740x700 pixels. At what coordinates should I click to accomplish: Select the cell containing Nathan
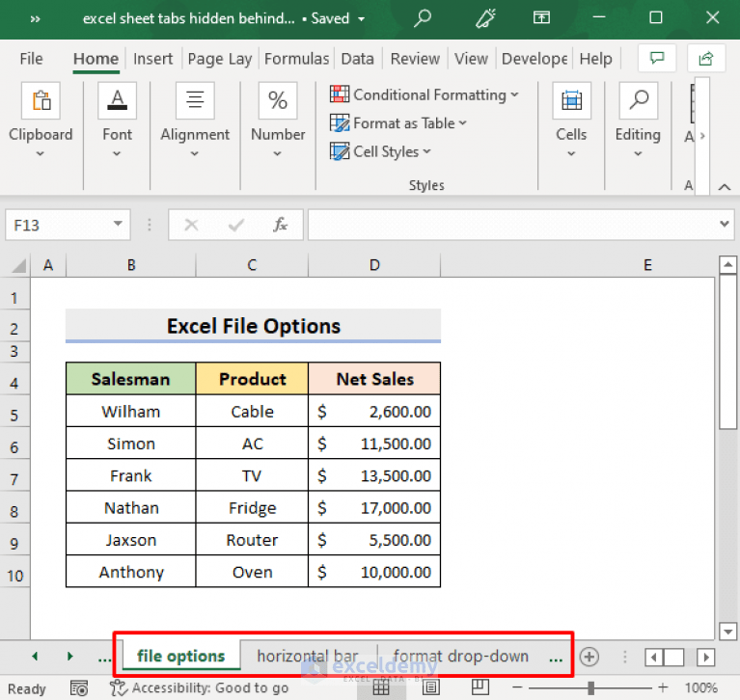coord(130,507)
